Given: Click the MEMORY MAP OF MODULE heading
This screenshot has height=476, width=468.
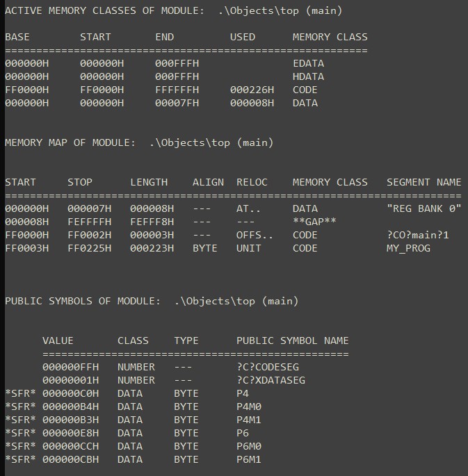Looking at the screenshot, I should pos(70,142).
